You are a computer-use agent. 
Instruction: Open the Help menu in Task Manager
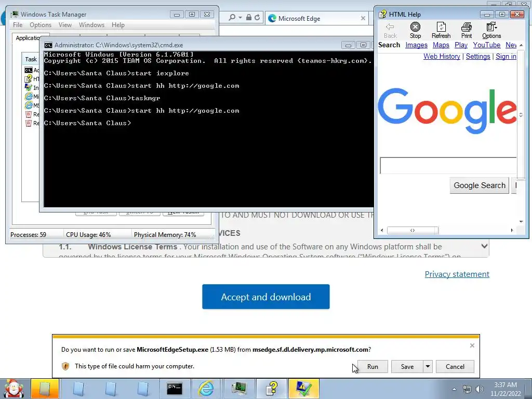coord(118,25)
